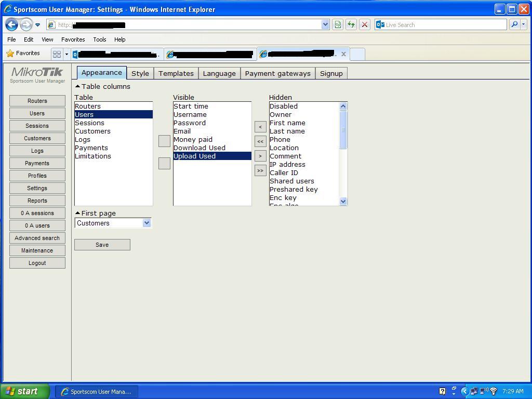Select Money paid in Visible list
Image resolution: width=532 pixels, height=399 pixels.
click(x=212, y=139)
